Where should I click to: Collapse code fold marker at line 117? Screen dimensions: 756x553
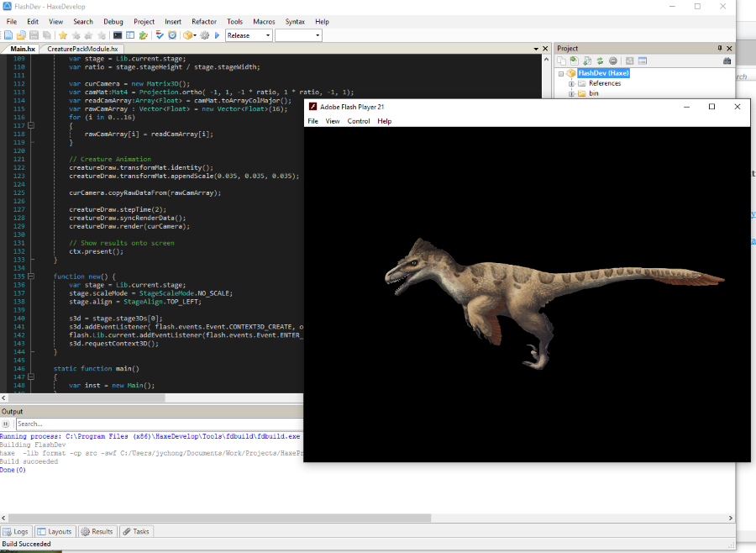point(31,126)
